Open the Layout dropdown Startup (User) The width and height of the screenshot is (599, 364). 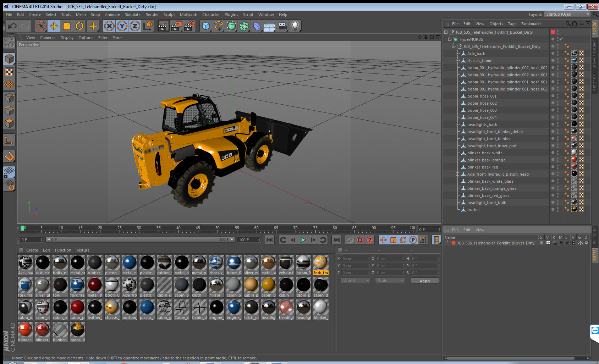(x=568, y=14)
